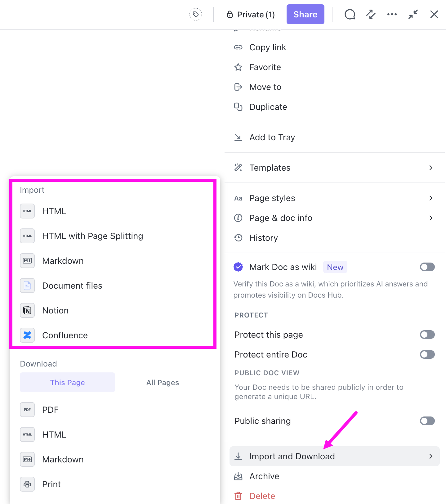Import from Notion icon
This screenshot has width=446, height=504.
click(x=27, y=310)
